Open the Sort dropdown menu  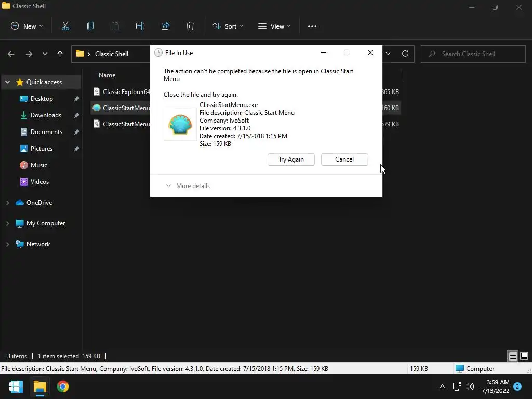(228, 26)
